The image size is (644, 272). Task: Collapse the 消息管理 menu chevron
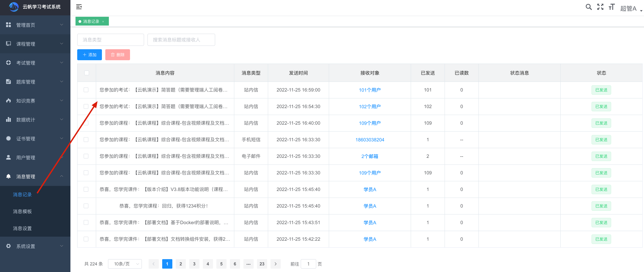point(61,176)
